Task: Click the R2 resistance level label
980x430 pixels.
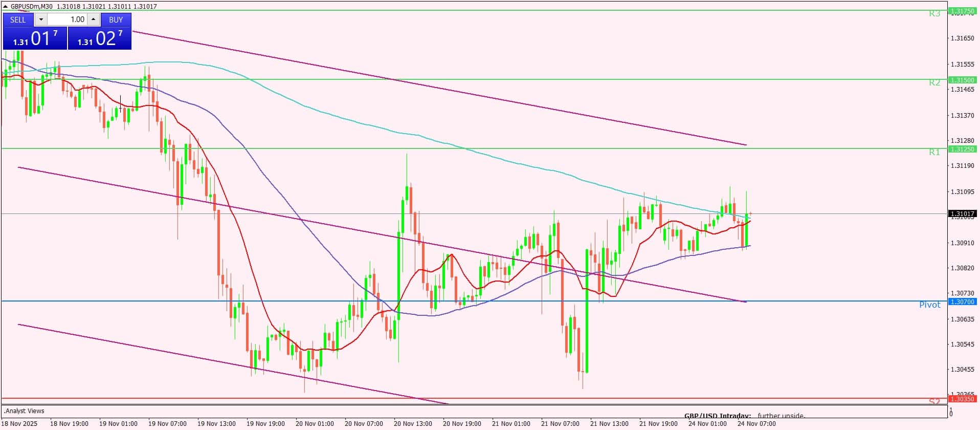Action: point(934,83)
